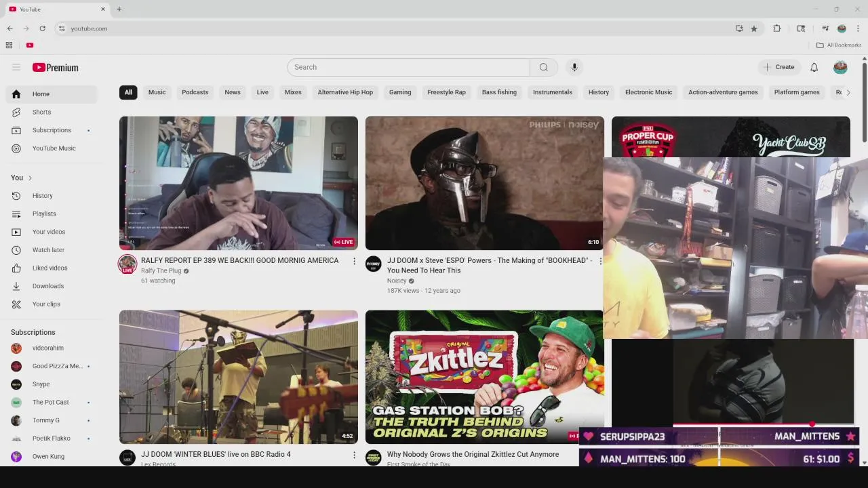The width and height of the screenshot is (868, 488).
Task: Reload the page in Chrome
Action: 42,28
